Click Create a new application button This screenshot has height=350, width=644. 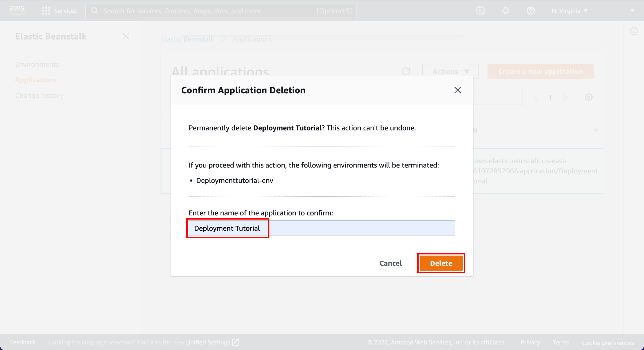(540, 71)
